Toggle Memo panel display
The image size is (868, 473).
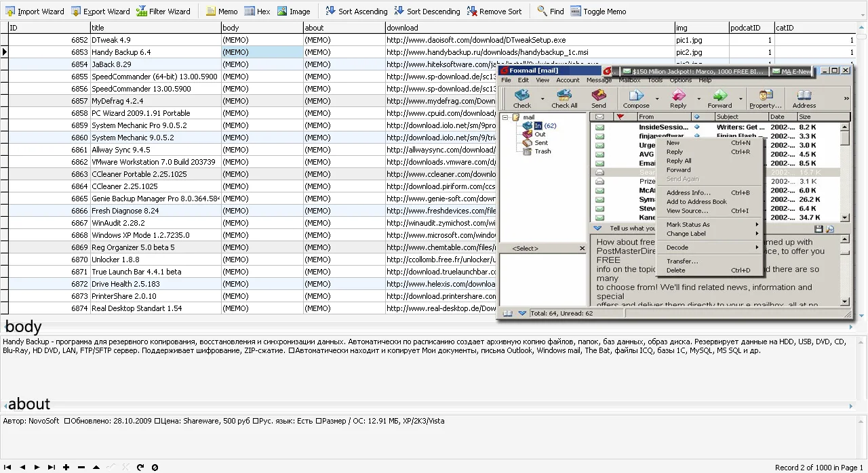coord(598,12)
